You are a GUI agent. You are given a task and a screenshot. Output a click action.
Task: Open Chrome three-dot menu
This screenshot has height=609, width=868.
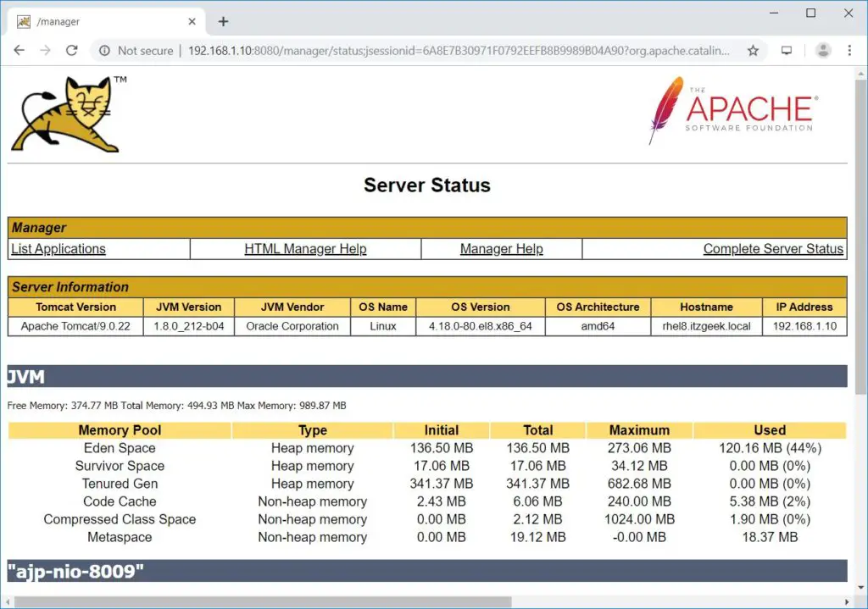tap(849, 50)
